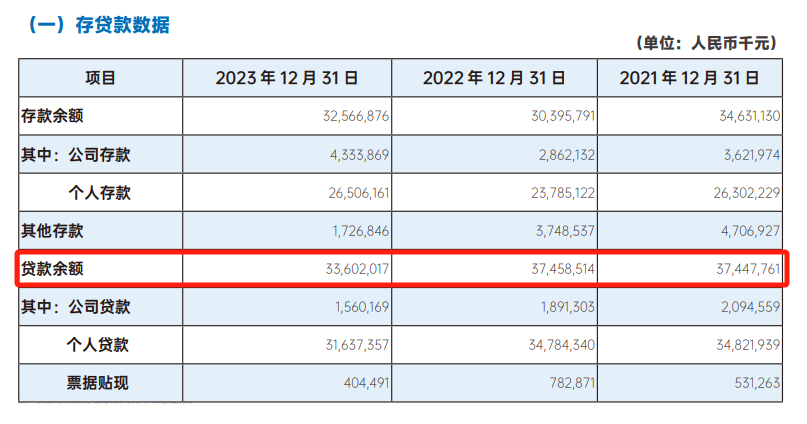Click the value 4,706,927
807x424 pixels.
[x=750, y=231]
